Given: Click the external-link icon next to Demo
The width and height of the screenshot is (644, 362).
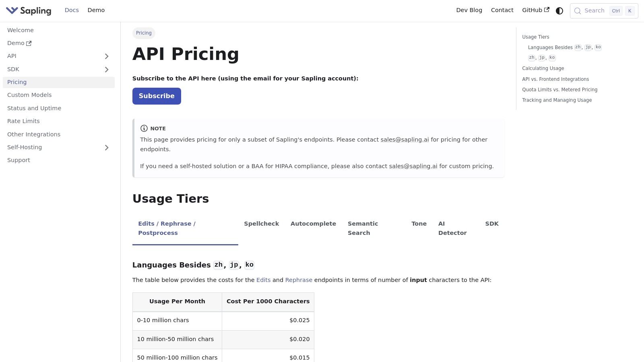Looking at the screenshot, I should click(x=29, y=43).
